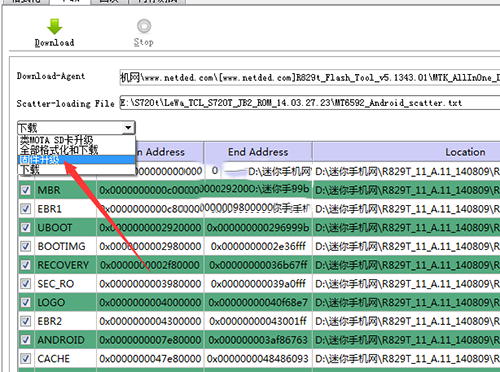Image resolution: width=500 pixels, height=372 pixels.
Task: Select the RECOVERY partition name
Action: pyautogui.click(x=63, y=265)
